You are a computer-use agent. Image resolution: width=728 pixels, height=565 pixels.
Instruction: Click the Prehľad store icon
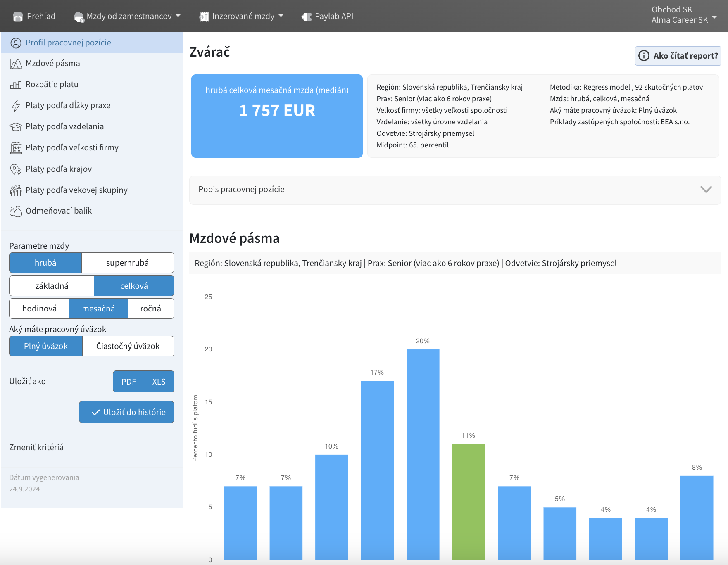pos(18,17)
